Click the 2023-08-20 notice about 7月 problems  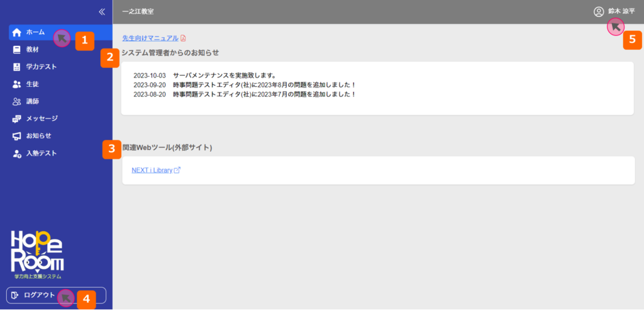pyautogui.click(x=245, y=94)
